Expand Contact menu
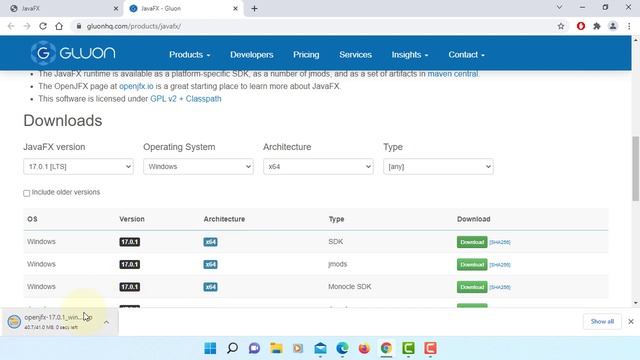Image resolution: width=640 pixels, height=360 pixels. click(466, 55)
